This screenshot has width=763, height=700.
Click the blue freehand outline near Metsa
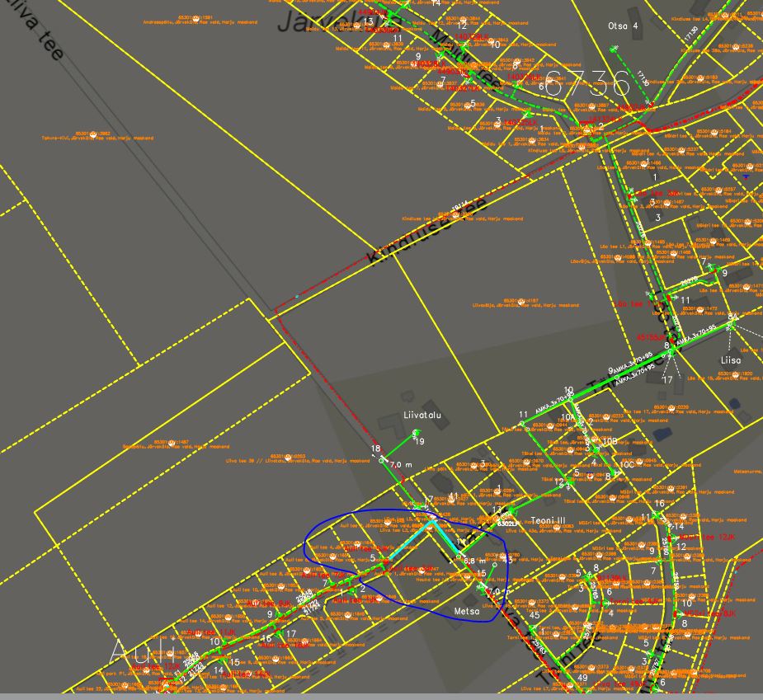click(x=307, y=547)
